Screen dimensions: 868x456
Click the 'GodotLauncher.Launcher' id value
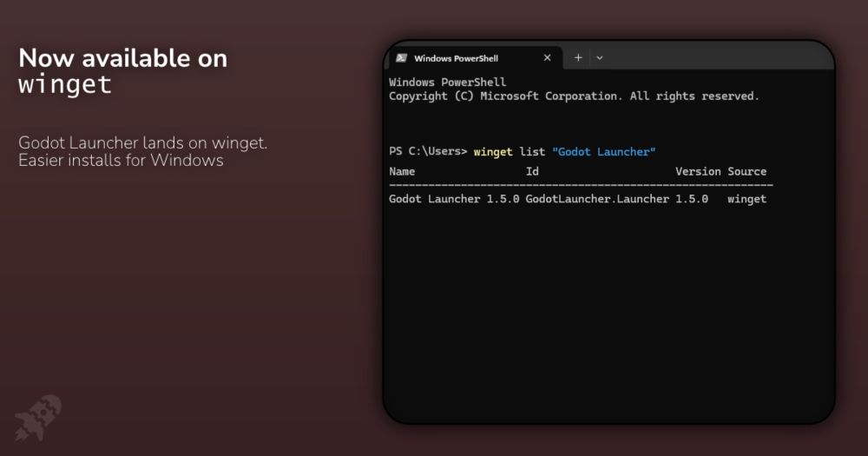(597, 199)
